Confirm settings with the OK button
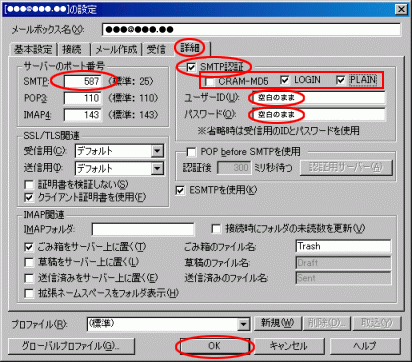The image size is (412, 362). [x=214, y=346]
